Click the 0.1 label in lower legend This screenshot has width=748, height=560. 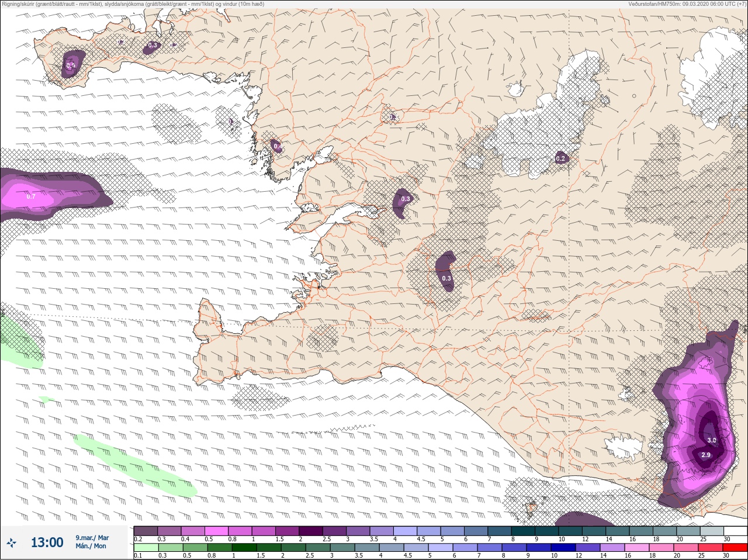(x=138, y=555)
